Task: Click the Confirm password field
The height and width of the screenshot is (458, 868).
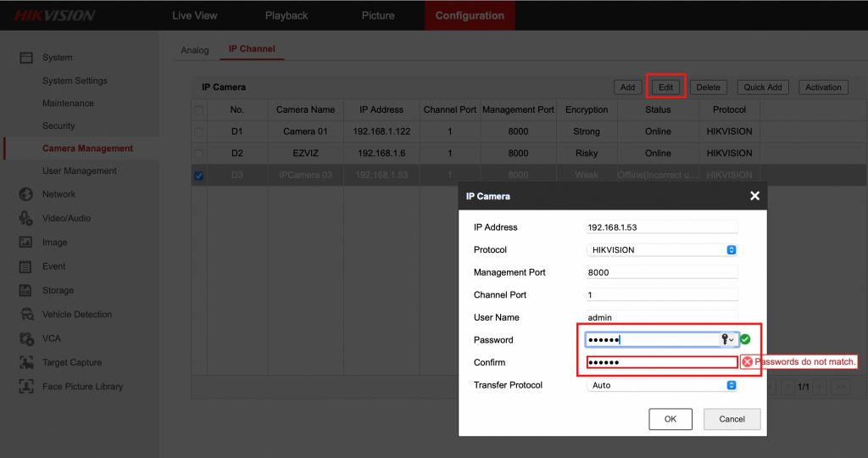Action: (x=661, y=362)
